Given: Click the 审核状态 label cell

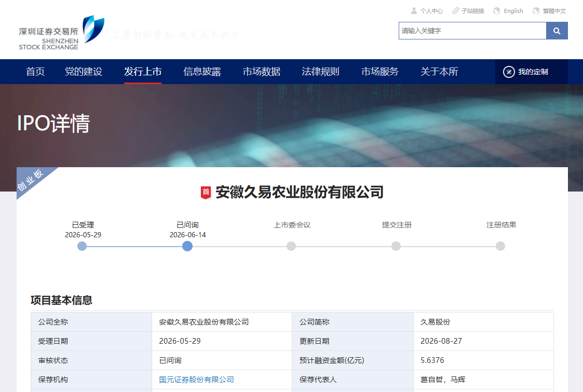Looking at the screenshot, I should tap(91, 360).
